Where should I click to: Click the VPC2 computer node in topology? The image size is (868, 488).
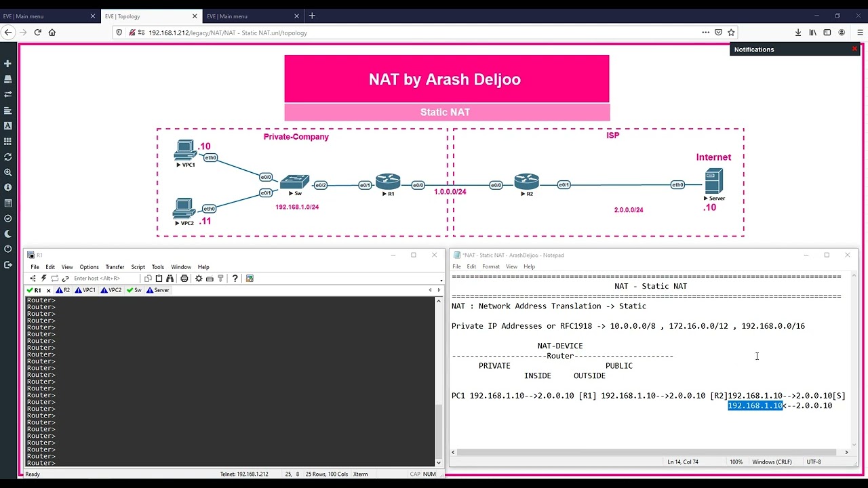point(184,208)
